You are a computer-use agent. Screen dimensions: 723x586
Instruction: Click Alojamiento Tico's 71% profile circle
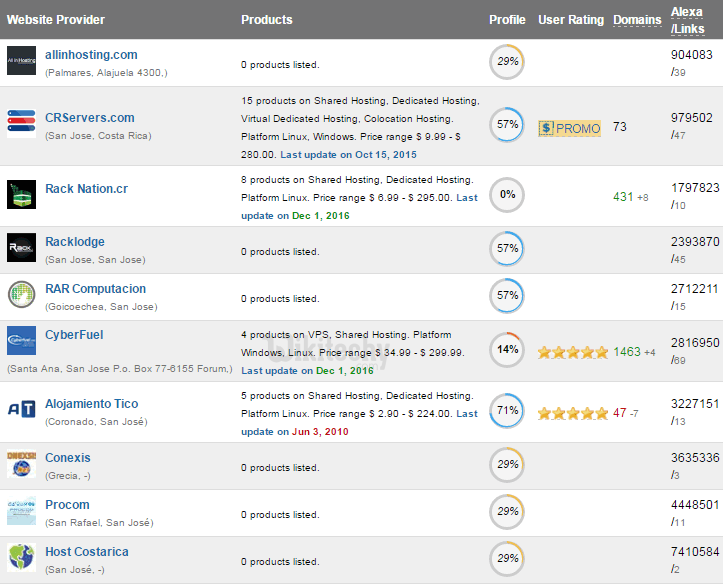[507, 411]
